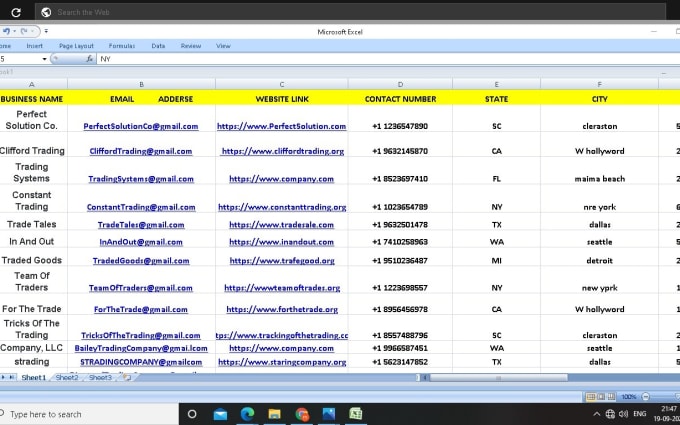This screenshot has width=680, height=425.
Task: Focus the Search the Web field
Action: pyautogui.click(x=350, y=12)
